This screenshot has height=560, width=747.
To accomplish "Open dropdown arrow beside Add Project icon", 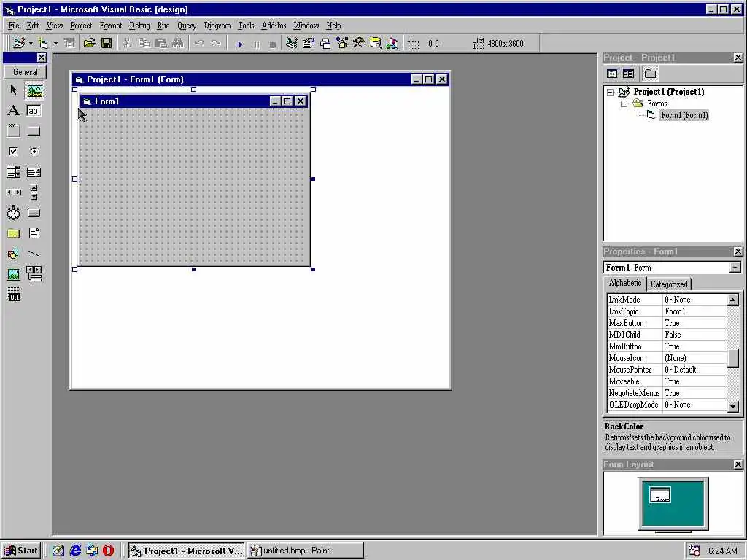I will 31,43.
